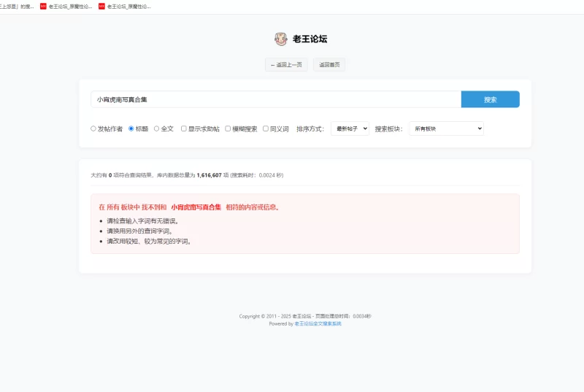Click the 老王论坛 site title text
Viewport: 584px width, 392px height.
[310, 39]
